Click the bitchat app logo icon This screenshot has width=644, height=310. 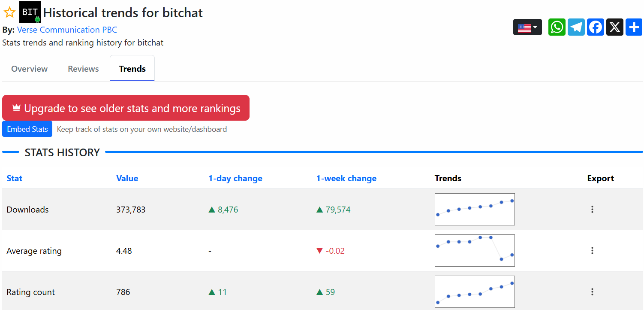[x=30, y=12]
